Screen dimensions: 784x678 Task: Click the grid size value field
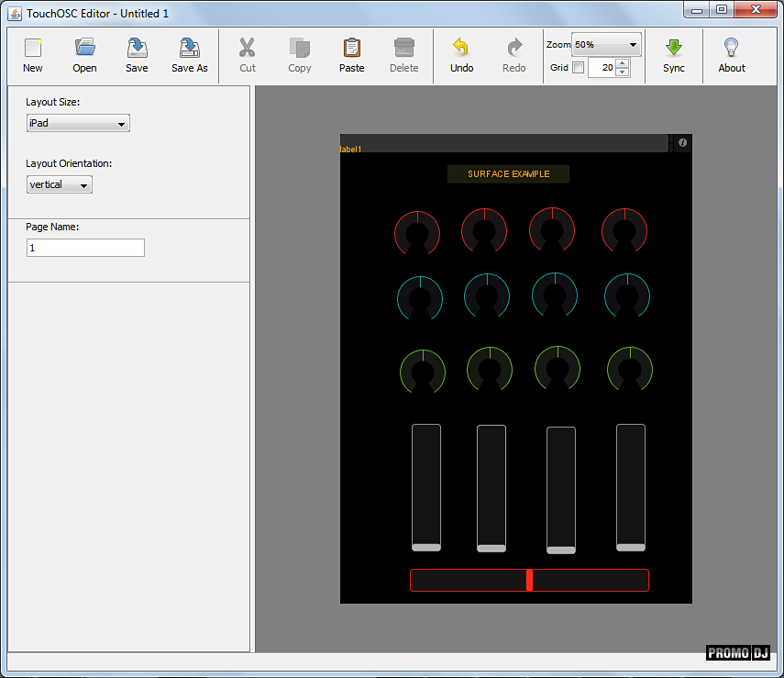point(602,68)
